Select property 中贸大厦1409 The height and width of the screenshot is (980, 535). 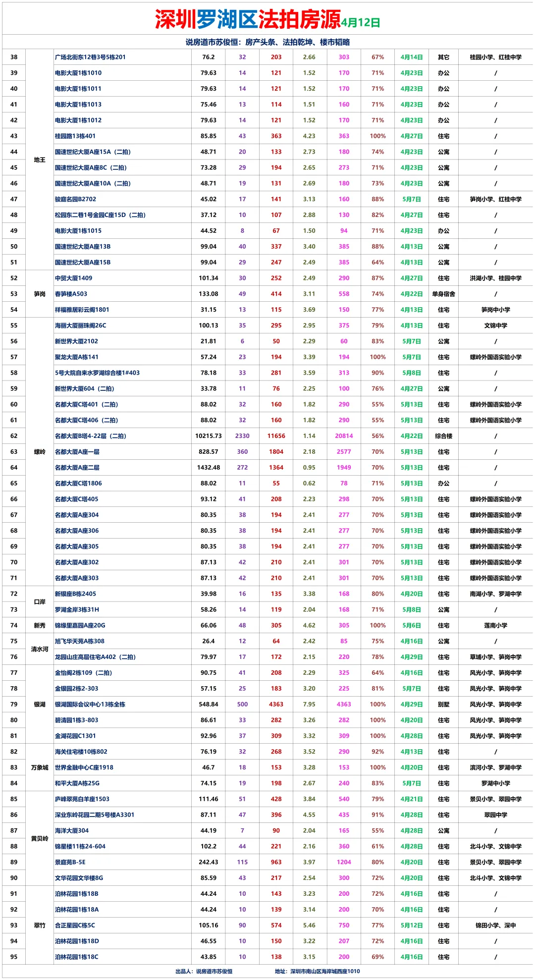pyautogui.click(x=73, y=278)
